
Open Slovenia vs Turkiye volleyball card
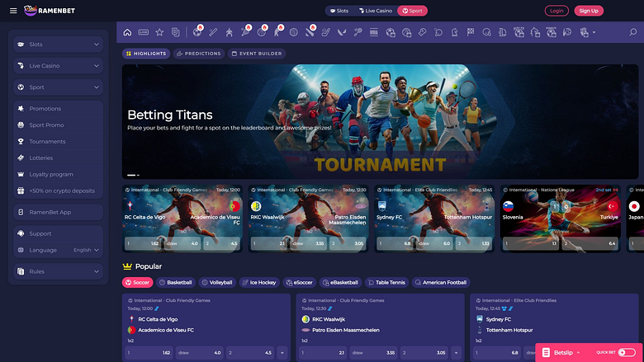tap(561, 219)
